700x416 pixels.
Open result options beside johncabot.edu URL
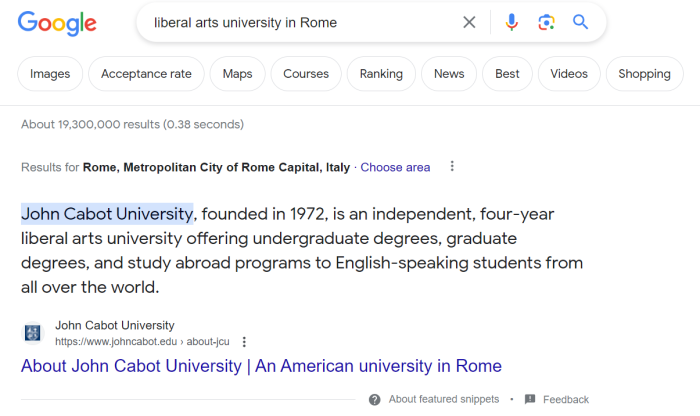coord(244,341)
